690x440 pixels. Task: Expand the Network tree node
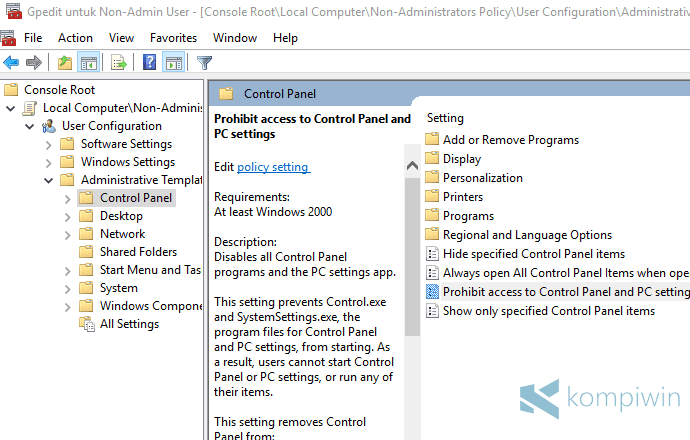[x=67, y=235]
